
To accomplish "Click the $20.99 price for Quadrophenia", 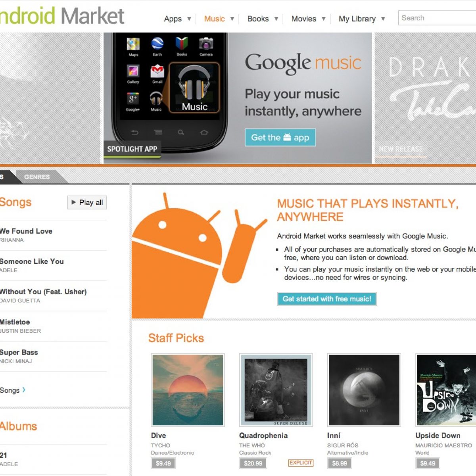I will [253, 463].
